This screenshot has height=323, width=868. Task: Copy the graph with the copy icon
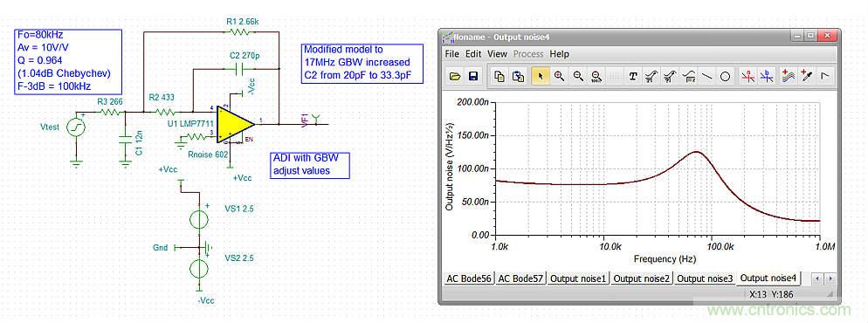pos(499,76)
